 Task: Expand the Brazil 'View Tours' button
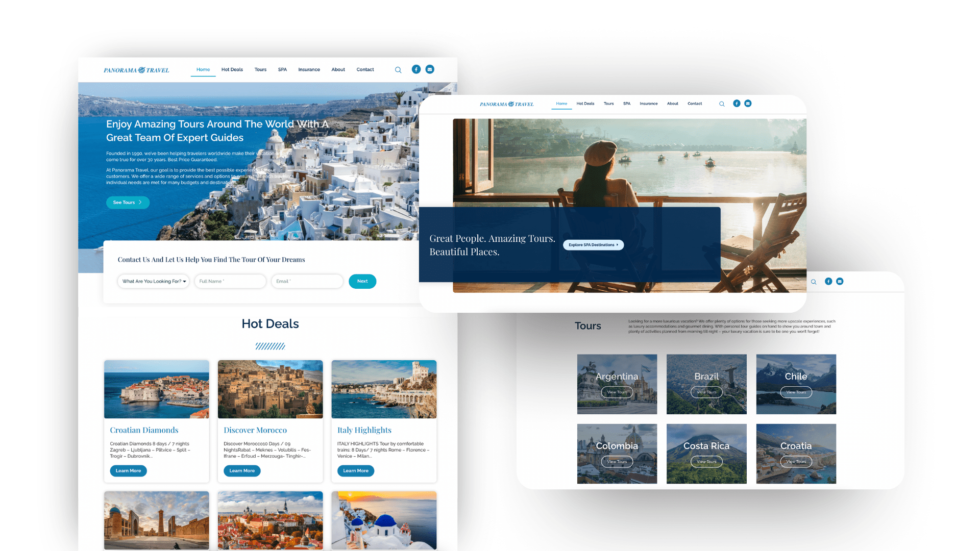point(707,393)
